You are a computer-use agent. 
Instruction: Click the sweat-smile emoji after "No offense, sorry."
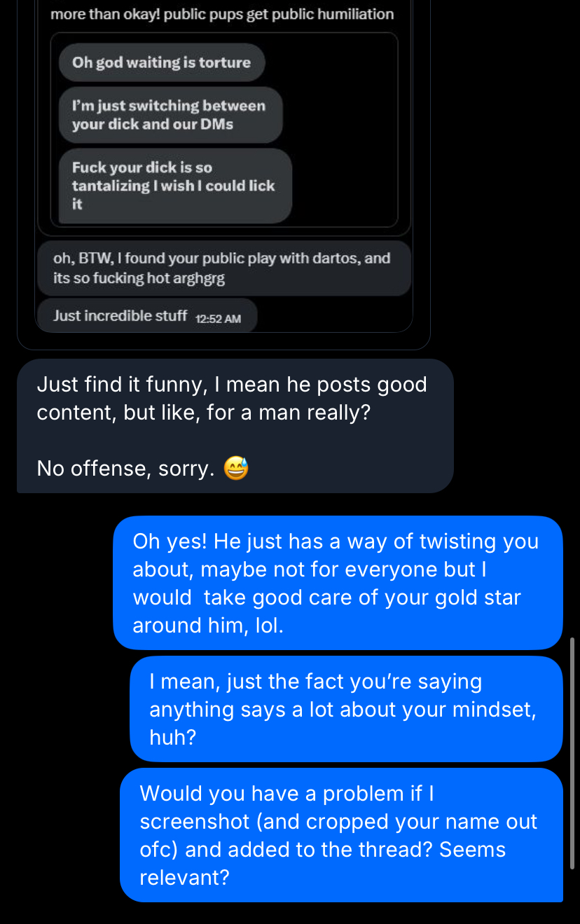236,468
